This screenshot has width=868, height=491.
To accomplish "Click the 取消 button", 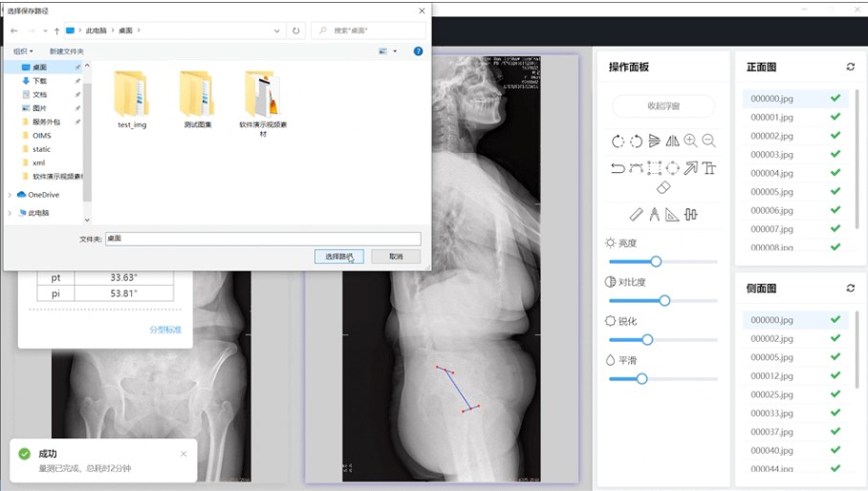I will (x=396, y=257).
